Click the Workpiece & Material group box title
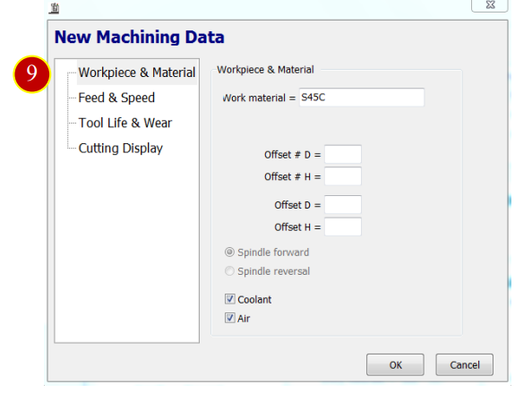 pos(266,70)
